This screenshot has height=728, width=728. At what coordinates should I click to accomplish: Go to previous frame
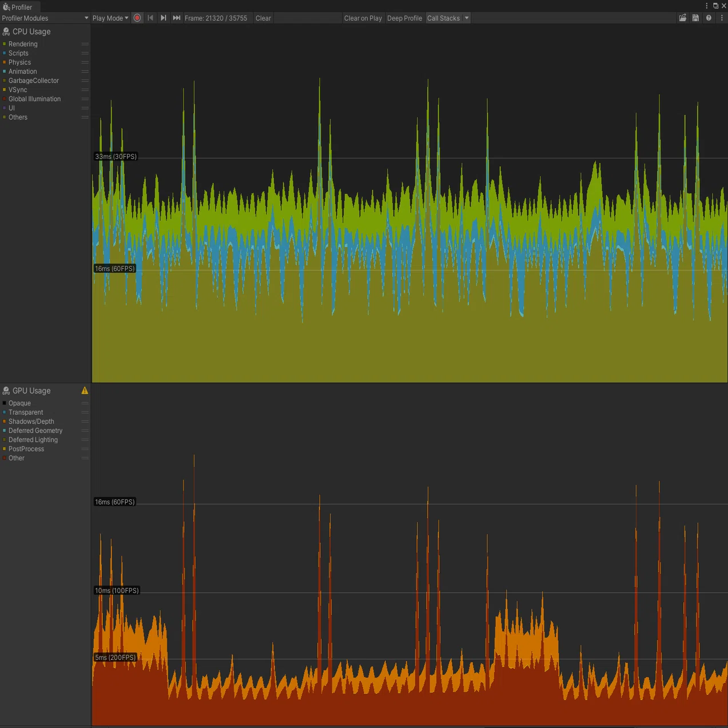[x=150, y=18]
